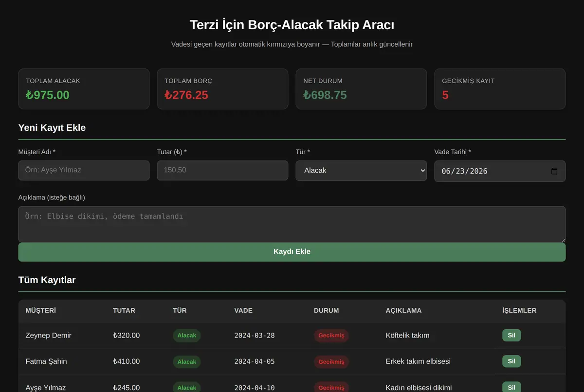Open the Tür dropdown showing Alacak
The image size is (584, 392).
[361, 171]
